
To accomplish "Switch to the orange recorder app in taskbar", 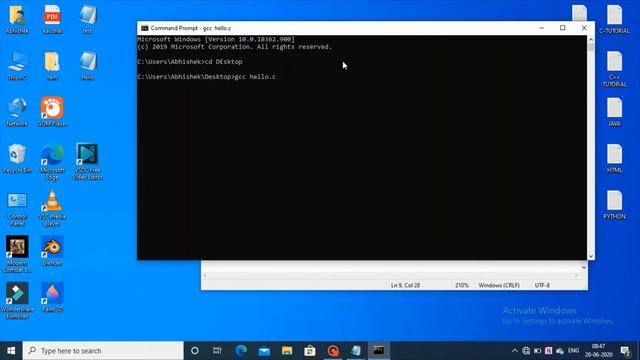I will point(333,351).
